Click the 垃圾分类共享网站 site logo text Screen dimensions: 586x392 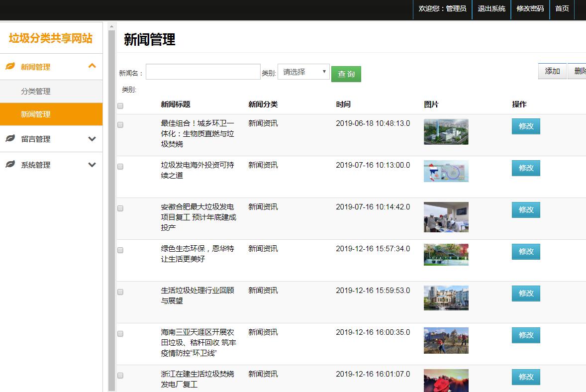click(50, 38)
